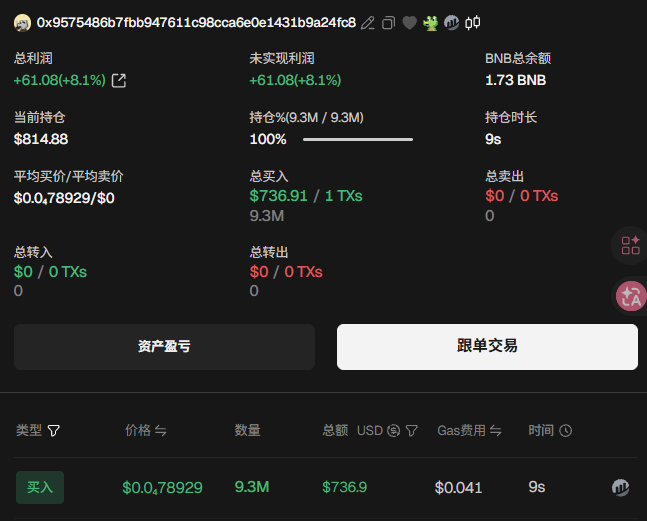
Task: Click the average price $0.0₄78929/$0 value
Action: pos(64,198)
